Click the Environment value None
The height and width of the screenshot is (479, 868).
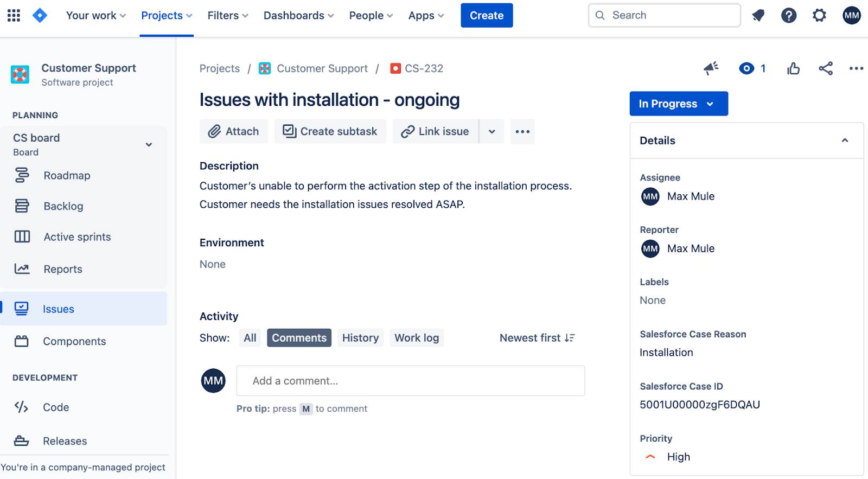point(213,264)
